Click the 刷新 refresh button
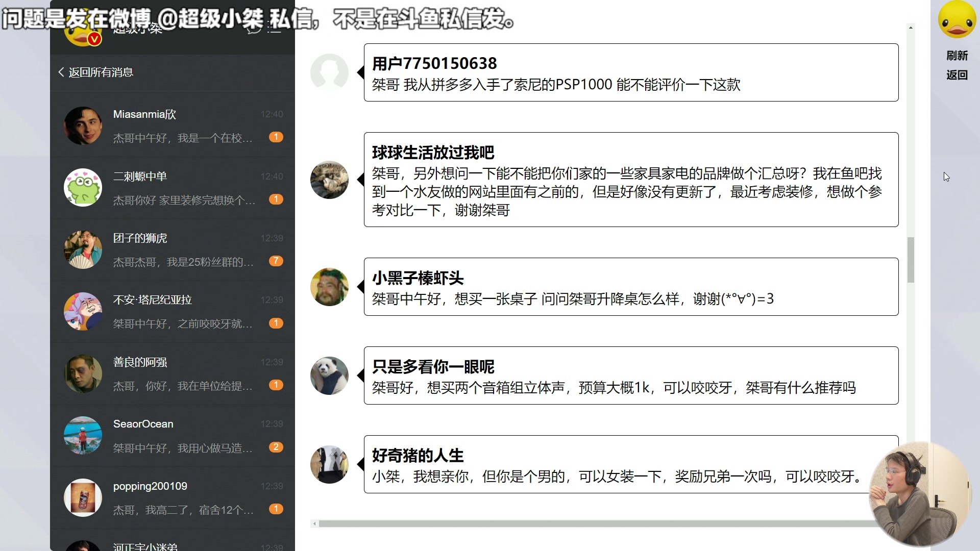 coord(957,55)
